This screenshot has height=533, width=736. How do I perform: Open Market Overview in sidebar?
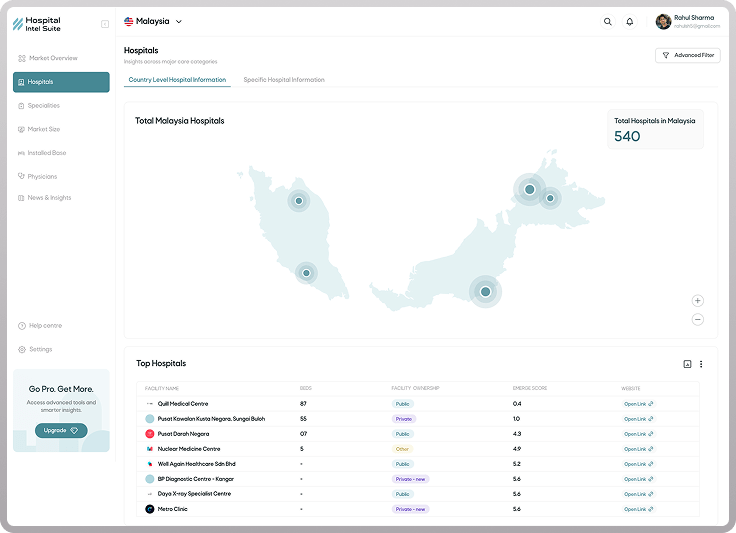pyautogui.click(x=53, y=58)
